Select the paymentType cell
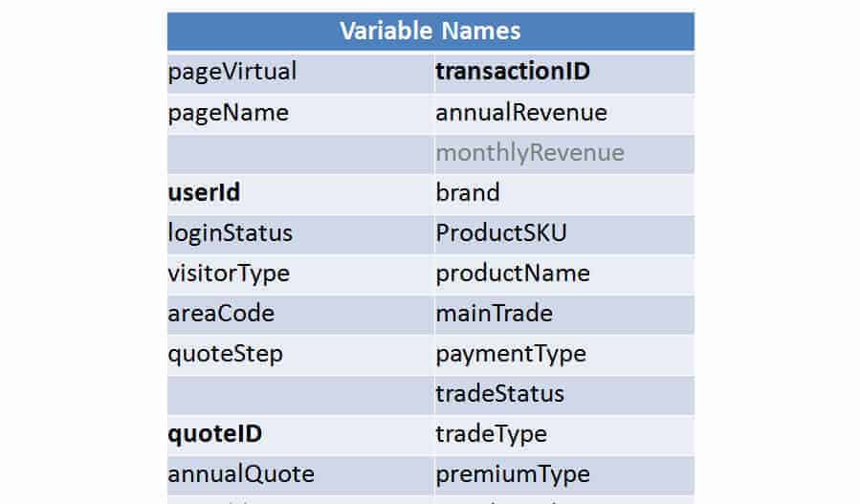 pos(511,354)
